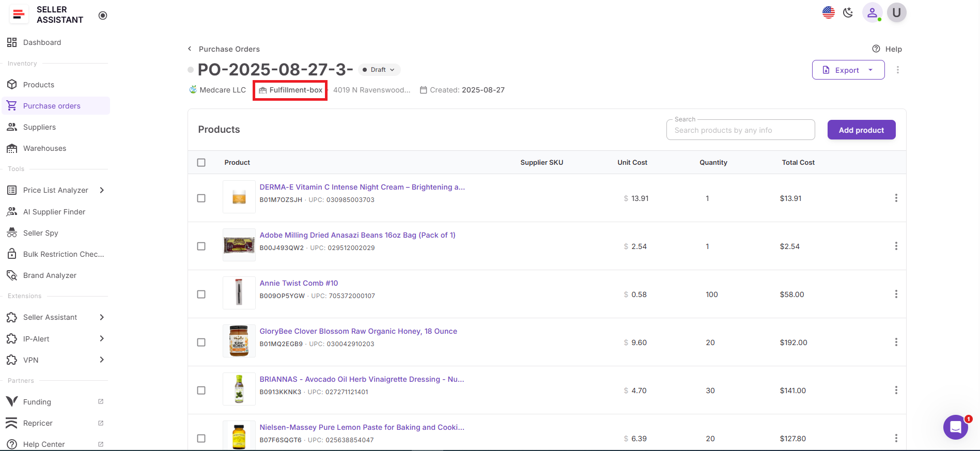Open the chat support bubble

click(x=955, y=427)
